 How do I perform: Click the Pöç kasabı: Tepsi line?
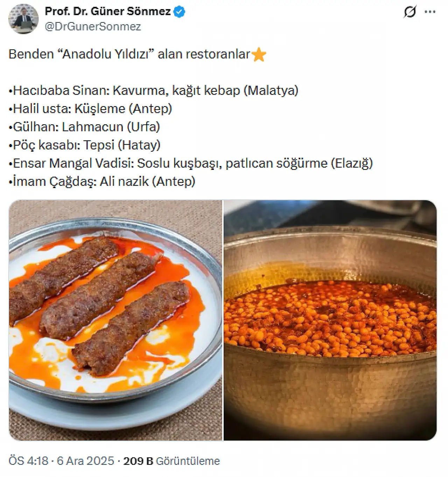84,145
